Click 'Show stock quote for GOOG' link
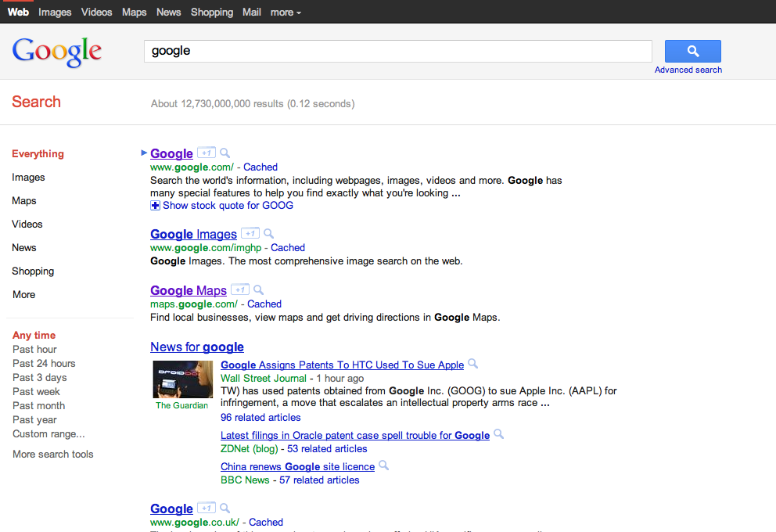This screenshot has height=532, width=776. coord(228,206)
